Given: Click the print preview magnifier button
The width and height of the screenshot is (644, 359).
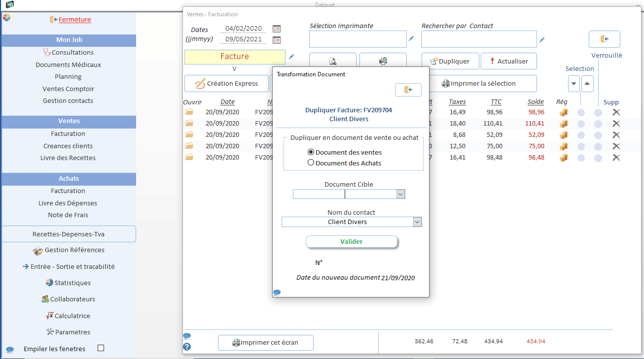Looking at the screenshot, I should pos(333,61).
